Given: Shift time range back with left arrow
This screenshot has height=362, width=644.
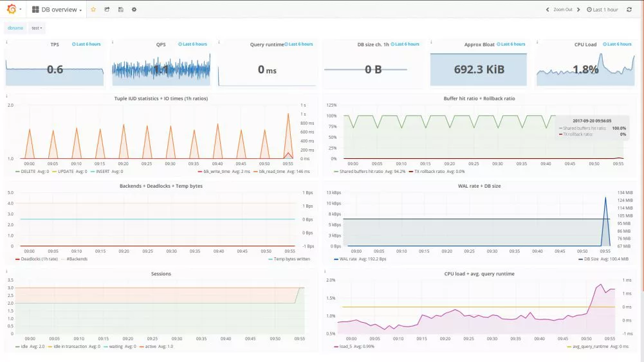Looking at the screenshot, I should pyautogui.click(x=547, y=10).
